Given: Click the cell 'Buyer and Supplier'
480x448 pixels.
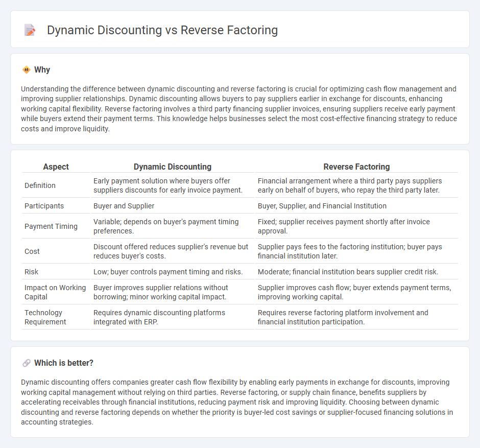Looking at the screenshot, I should click(x=173, y=206).
